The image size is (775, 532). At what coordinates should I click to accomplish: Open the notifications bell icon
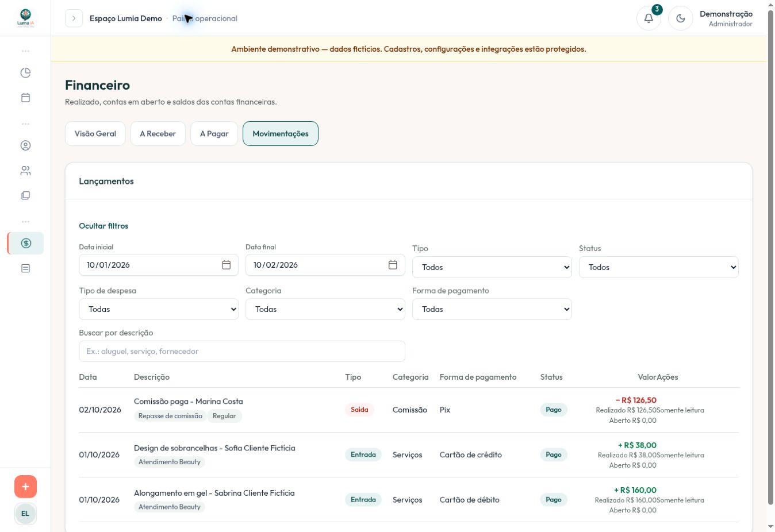[x=649, y=18]
